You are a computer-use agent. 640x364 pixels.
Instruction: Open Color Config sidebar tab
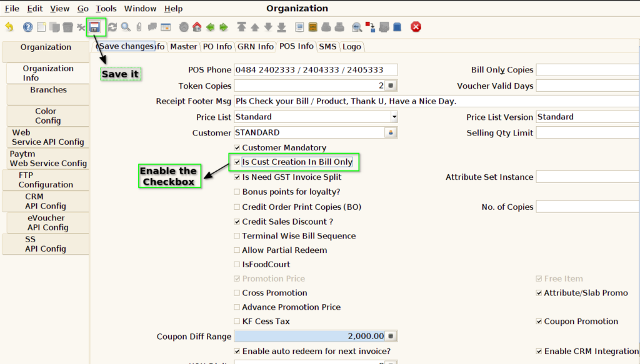coord(48,116)
